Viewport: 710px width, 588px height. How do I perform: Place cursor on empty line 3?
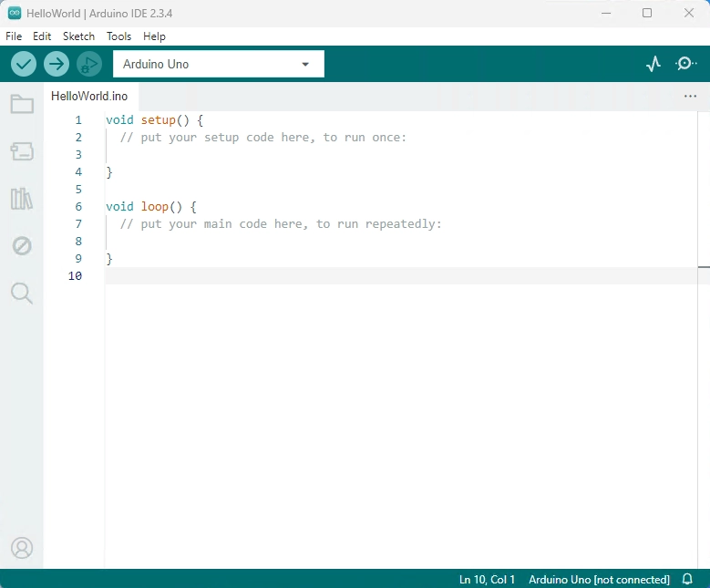coord(401,154)
